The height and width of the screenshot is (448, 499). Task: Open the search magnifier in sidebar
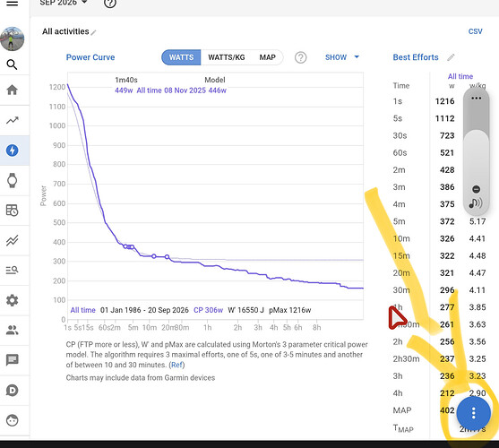click(12, 65)
